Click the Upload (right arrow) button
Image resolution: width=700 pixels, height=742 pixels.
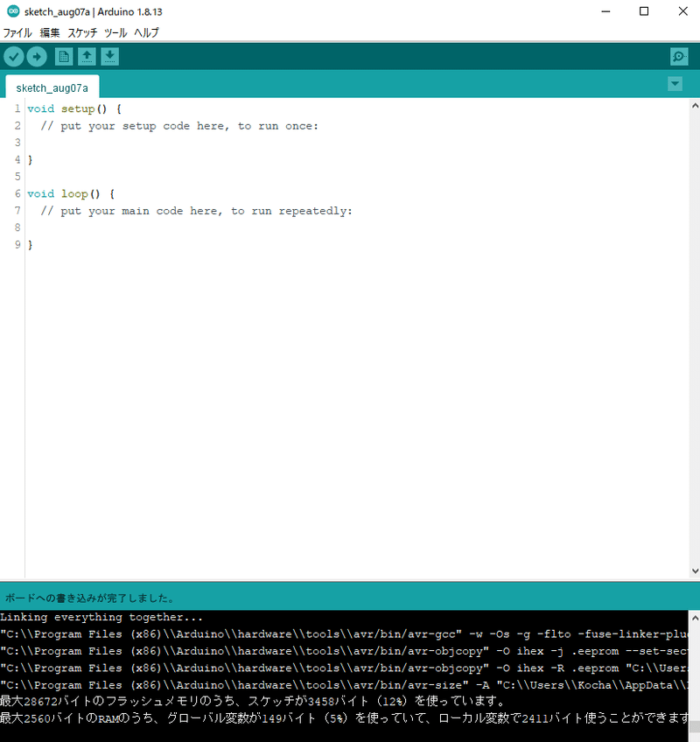[37, 57]
